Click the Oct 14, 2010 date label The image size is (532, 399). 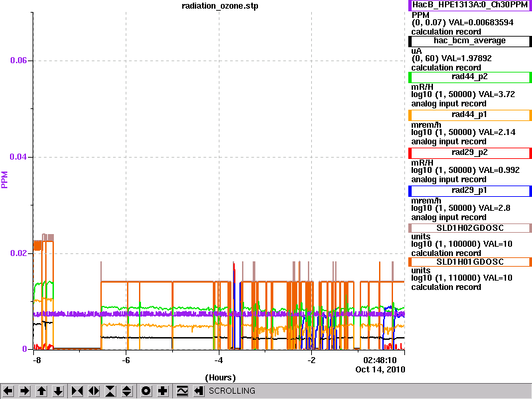(x=380, y=370)
